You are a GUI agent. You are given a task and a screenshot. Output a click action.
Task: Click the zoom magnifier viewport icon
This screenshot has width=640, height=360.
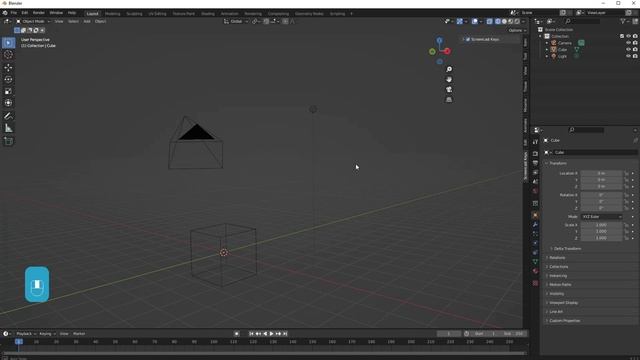click(449, 69)
